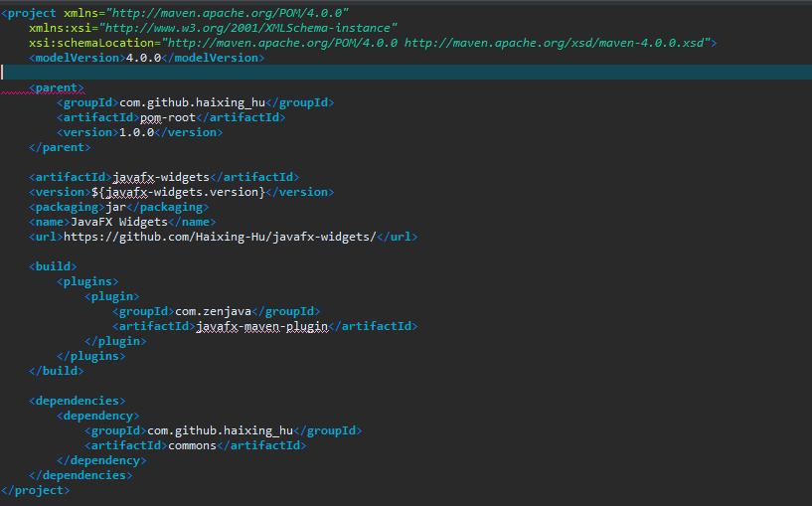Click the maven-4.0.0.xsd schema URL
This screenshot has width=812, height=506.
pyautogui.click(x=555, y=43)
